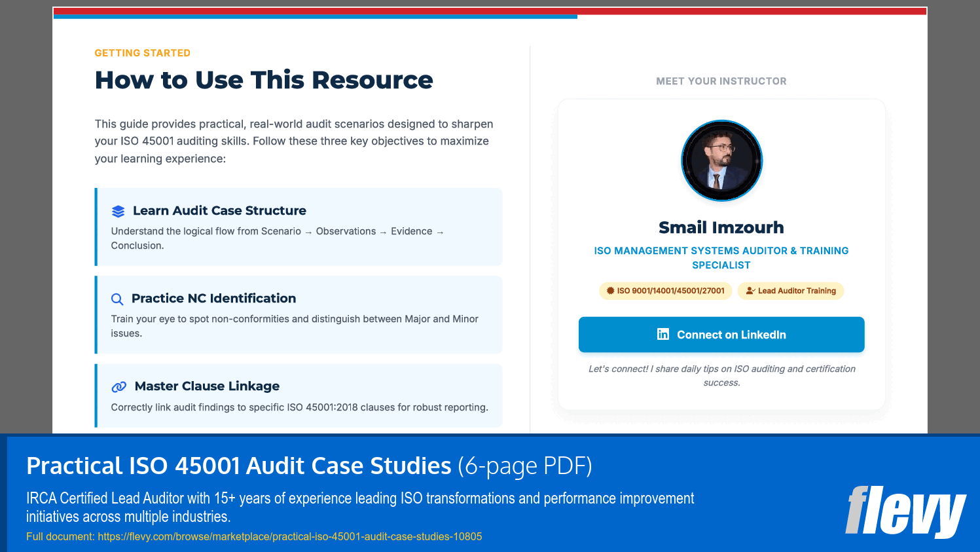980x552 pixels.
Task: Click the instructor's circular profile photo
Action: click(x=721, y=160)
